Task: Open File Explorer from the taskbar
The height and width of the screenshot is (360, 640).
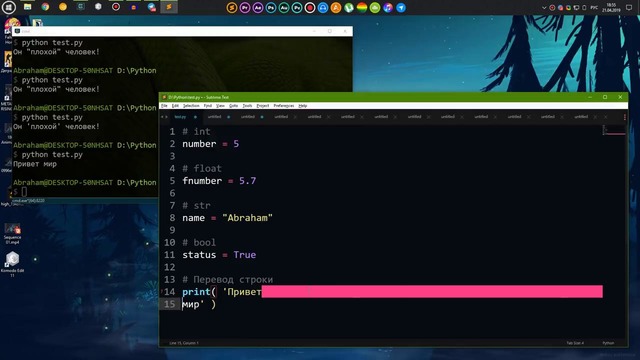Action: click(27, 7)
